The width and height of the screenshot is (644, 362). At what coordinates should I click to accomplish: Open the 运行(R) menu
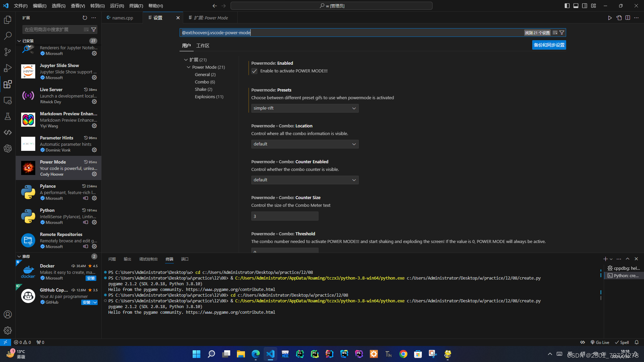(x=116, y=6)
